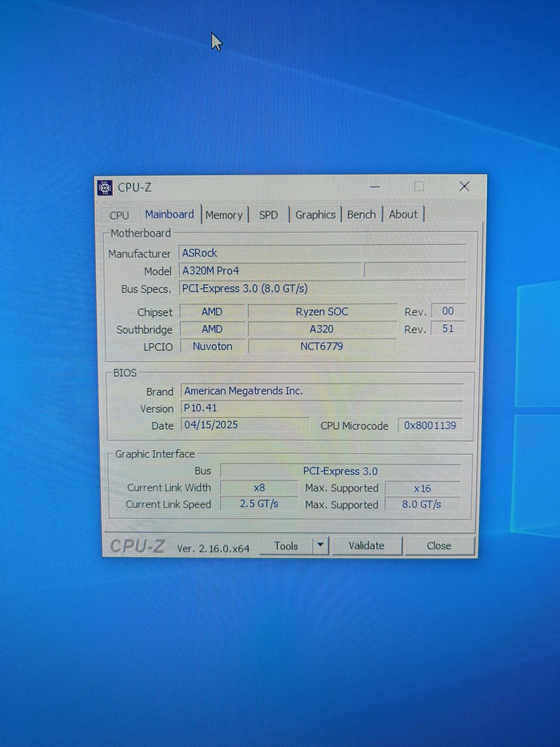This screenshot has height=747, width=560.
Task: Select the Mainboard tab
Action: pyautogui.click(x=169, y=214)
